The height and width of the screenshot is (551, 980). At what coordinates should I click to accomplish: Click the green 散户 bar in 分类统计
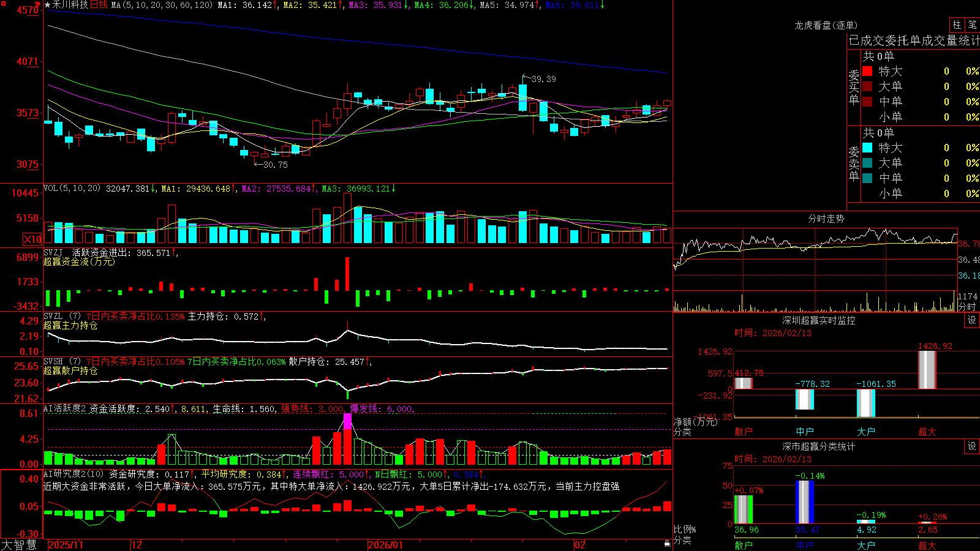tap(744, 509)
